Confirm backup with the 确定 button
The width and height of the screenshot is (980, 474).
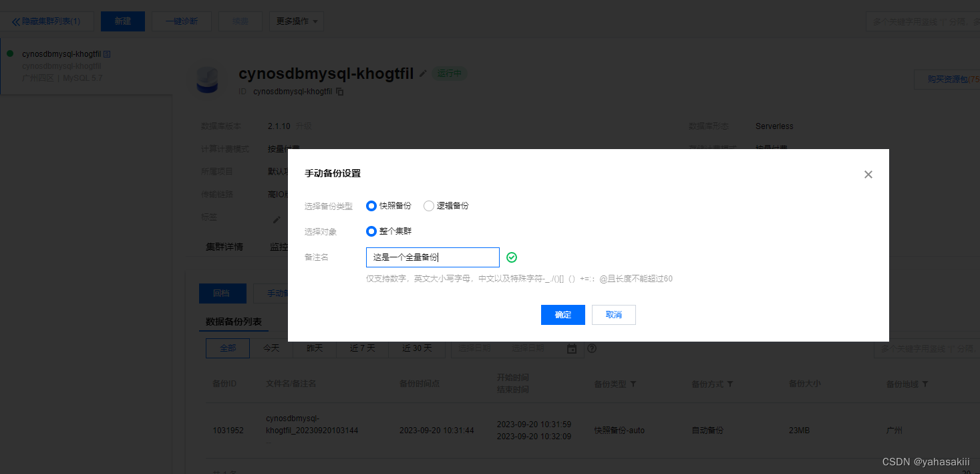pyautogui.click(x=562, y=315)
